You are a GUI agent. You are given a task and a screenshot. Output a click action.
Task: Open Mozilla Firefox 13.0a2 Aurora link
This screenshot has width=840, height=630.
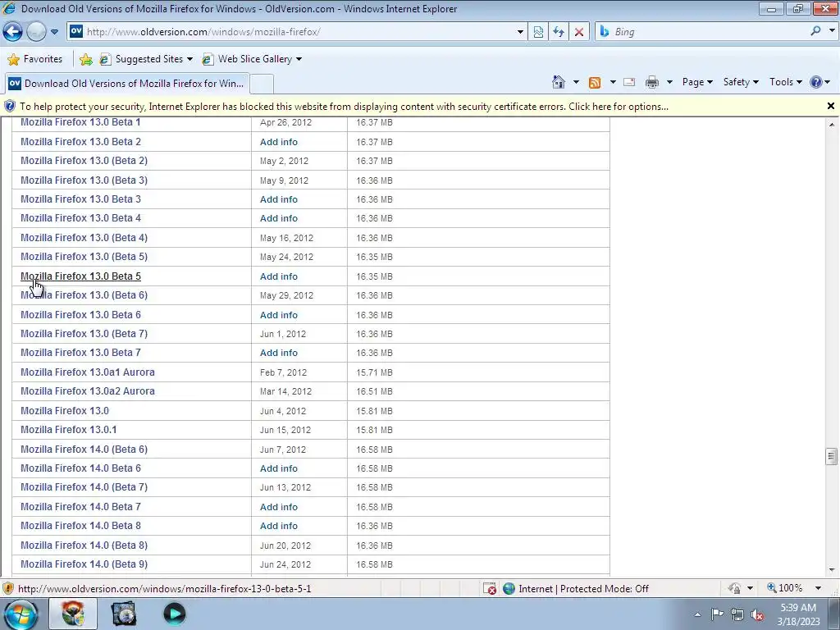[x=88, y=391]
